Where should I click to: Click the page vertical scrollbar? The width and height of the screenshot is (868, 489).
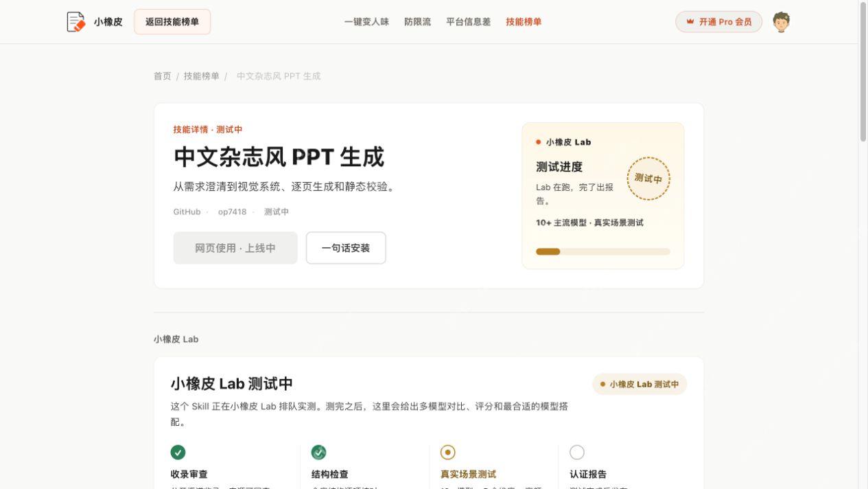[863, 72]
